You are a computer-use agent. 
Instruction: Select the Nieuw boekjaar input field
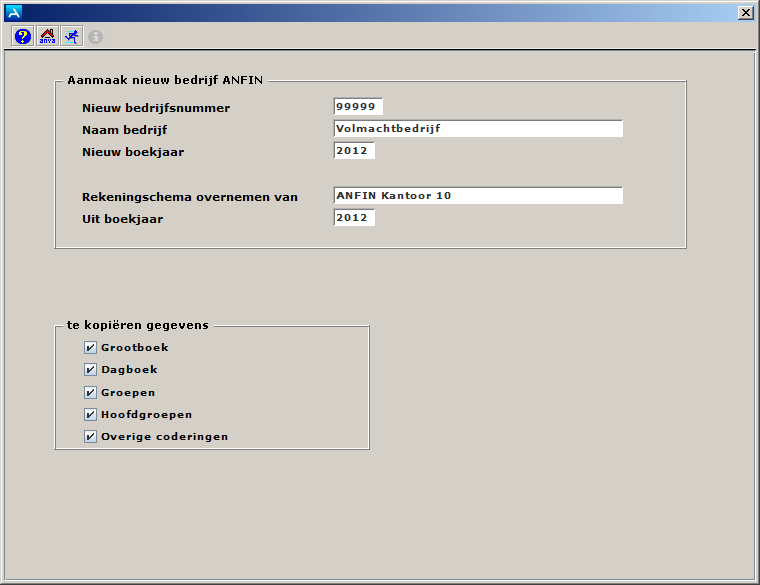point(354,151)
